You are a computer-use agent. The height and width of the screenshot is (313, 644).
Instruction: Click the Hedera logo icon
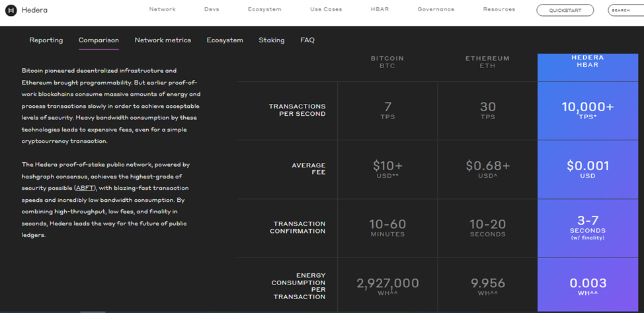point(11,11)
